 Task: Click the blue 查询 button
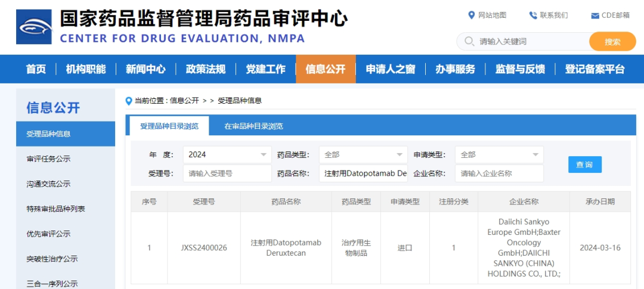[585, 164]
